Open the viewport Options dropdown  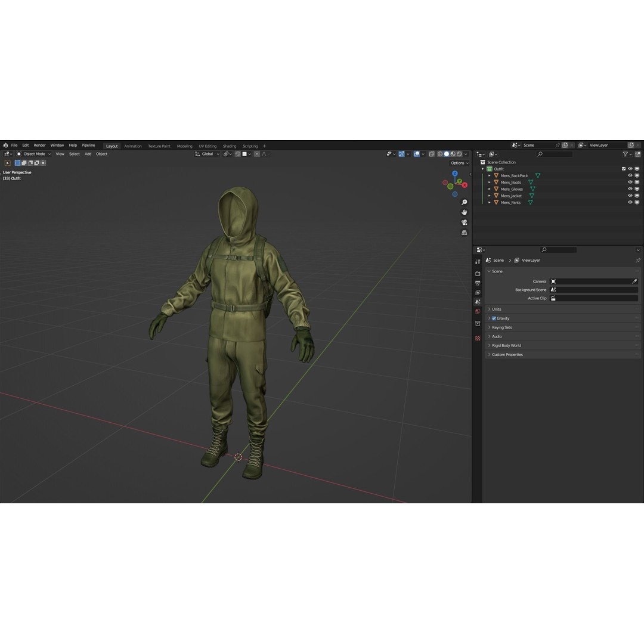tap(460, 163)
